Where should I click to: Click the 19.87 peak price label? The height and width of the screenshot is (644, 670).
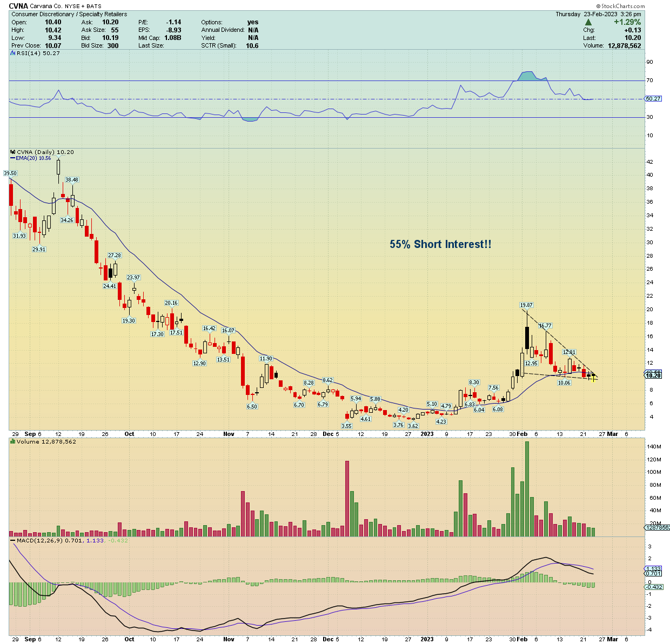[526, 305]
